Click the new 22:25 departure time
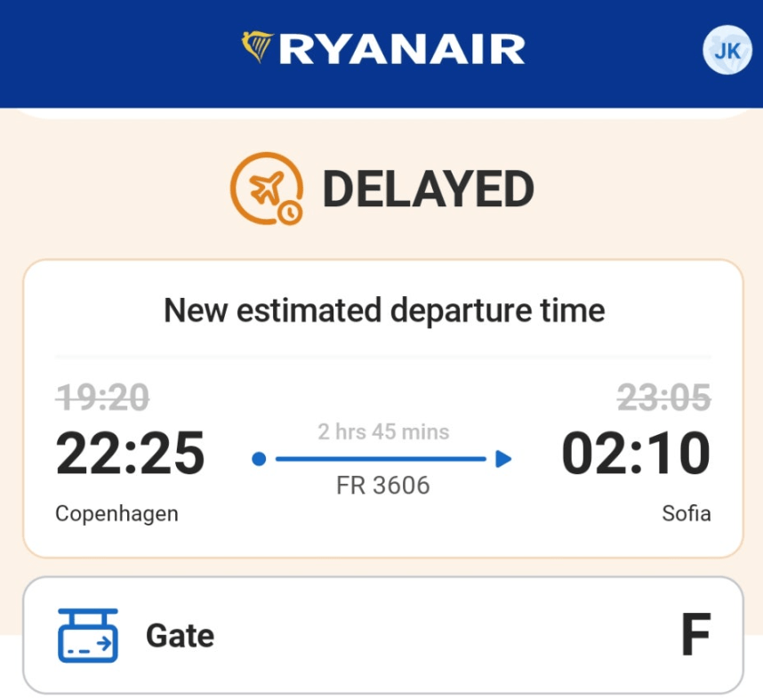 (130, 454)
